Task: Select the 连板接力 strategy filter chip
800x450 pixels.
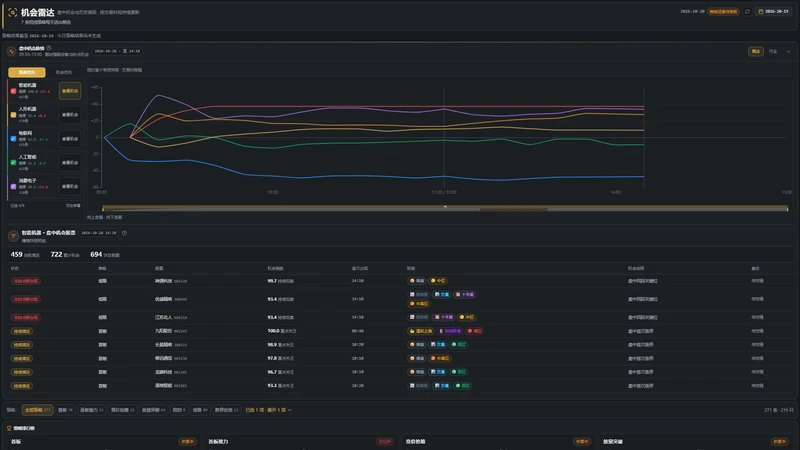Action: 92,410
